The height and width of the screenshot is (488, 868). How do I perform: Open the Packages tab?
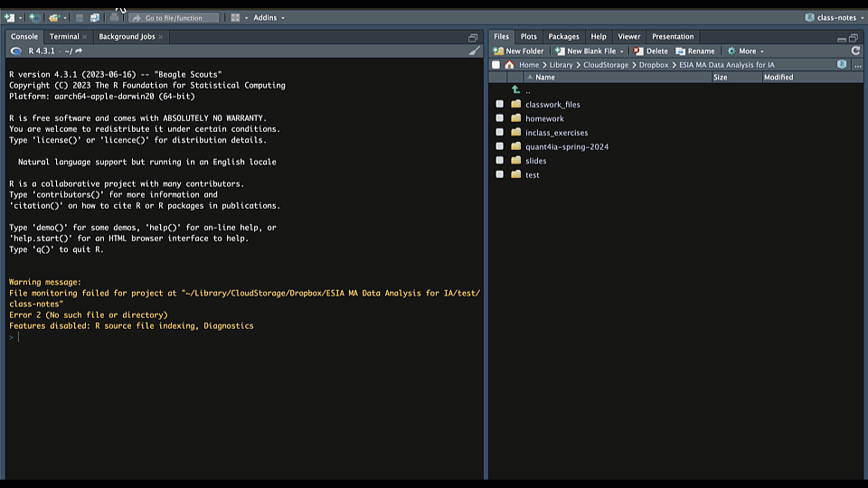563,36
